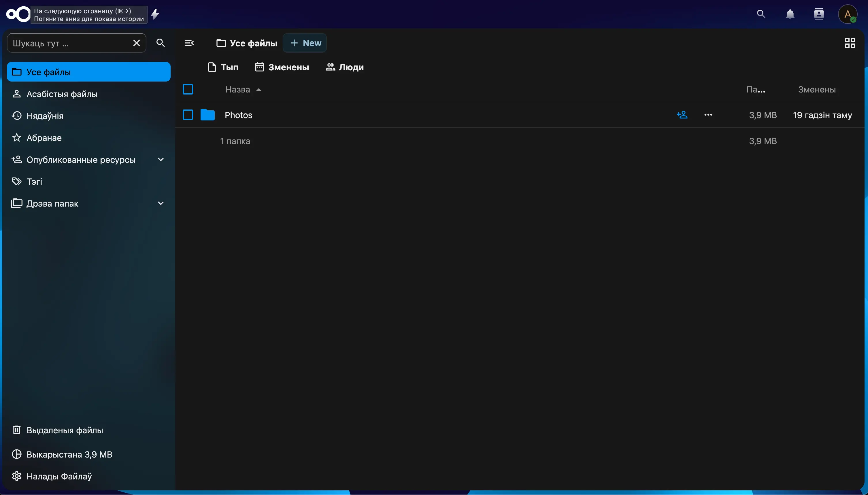Share the Photos folder via share icon

(682, 115)
